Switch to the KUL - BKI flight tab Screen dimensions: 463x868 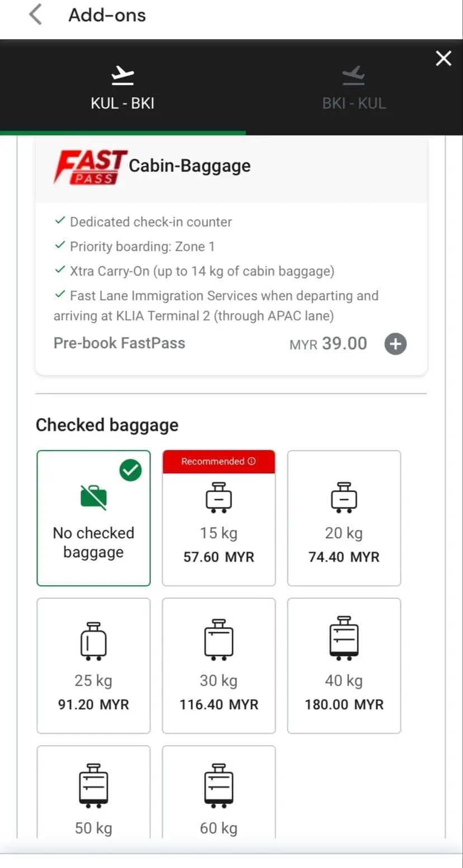pyautogui.click(x=122, y=88)
